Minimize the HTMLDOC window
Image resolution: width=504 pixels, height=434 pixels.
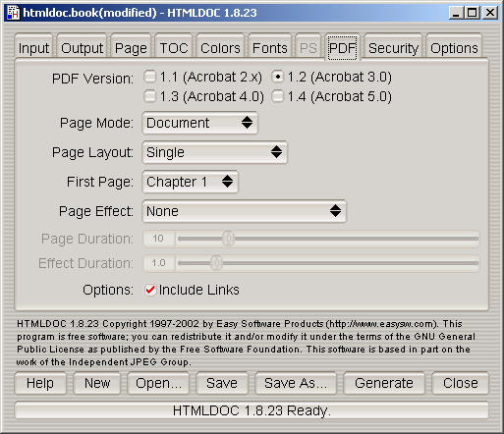click(456, 13)
